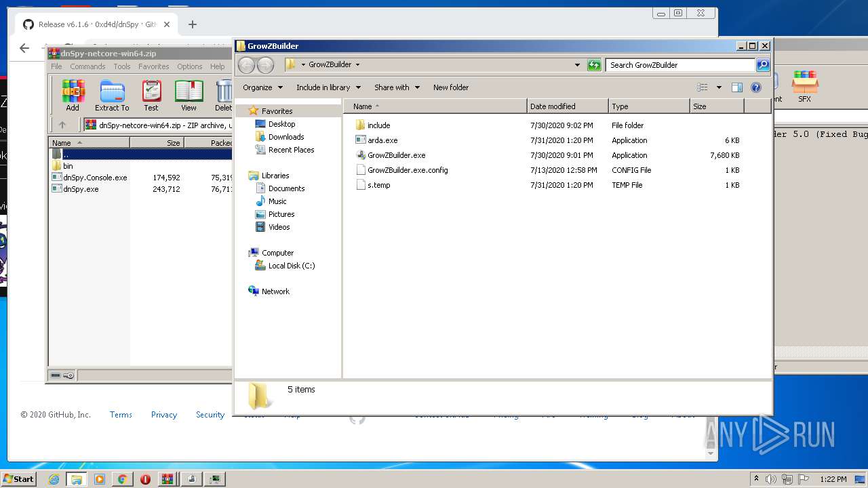Sort Explorer files by Size column
The image size is (868, 488).
click(717, 106)
